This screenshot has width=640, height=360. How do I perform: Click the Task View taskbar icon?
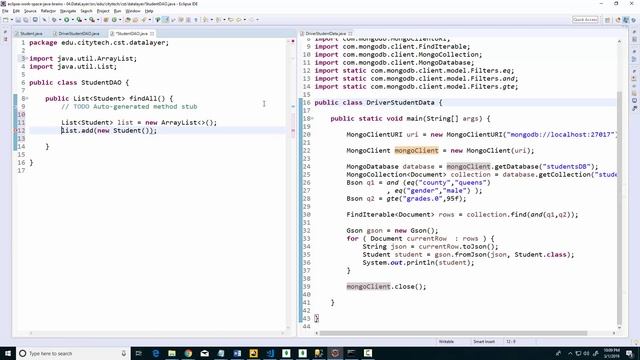coord(139,353)
